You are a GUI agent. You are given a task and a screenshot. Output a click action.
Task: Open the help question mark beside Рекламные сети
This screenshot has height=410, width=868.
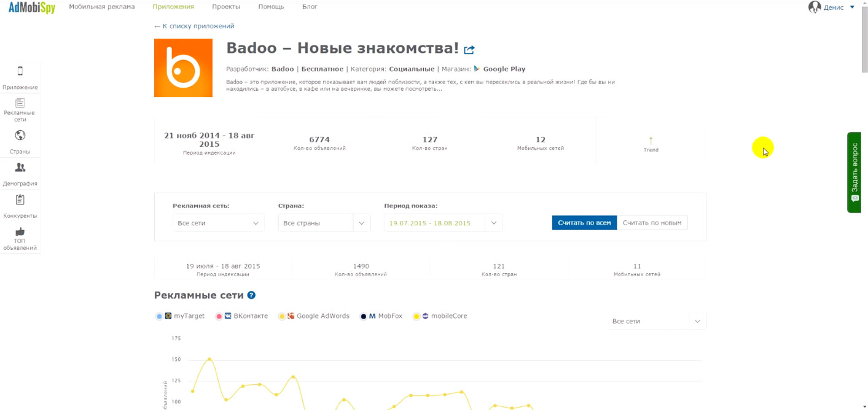click(x=251, y=295)
